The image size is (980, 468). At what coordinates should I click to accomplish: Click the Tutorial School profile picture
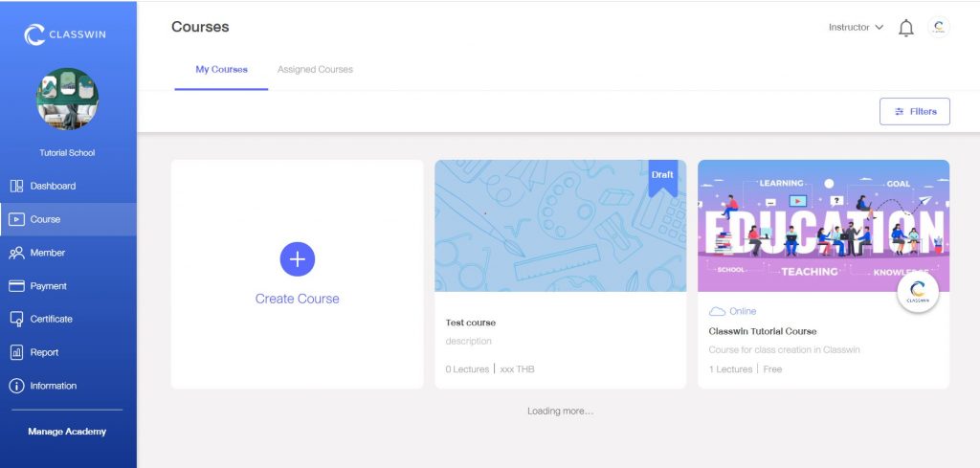(67, 100)
